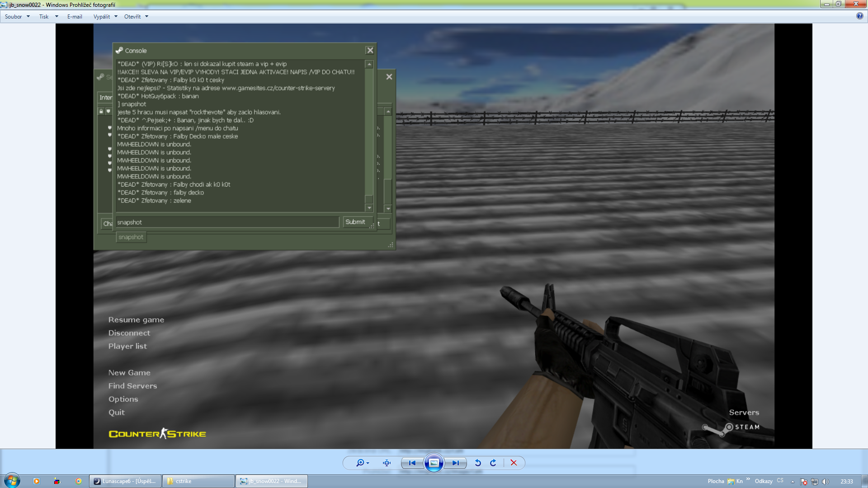
Task: Switch to Lunascape6 taskbar window
Action: point(125,481)
